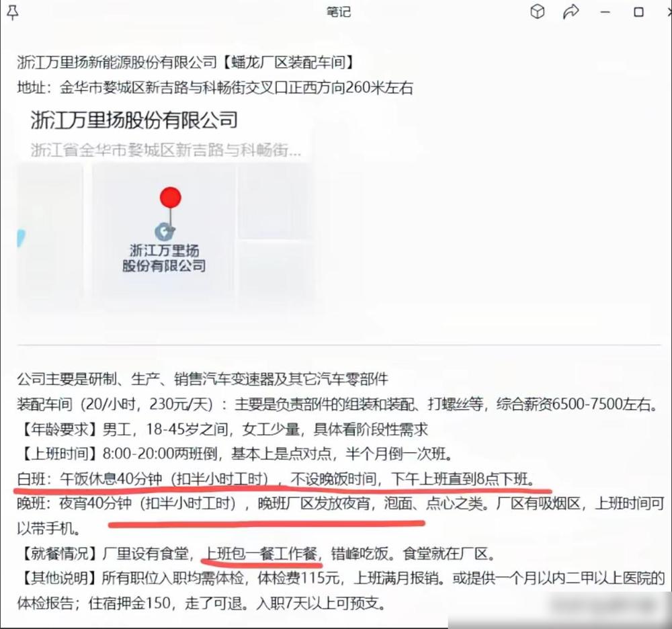The width and height of the screenshot is (672, 629).
Task: Minimize the note window
Action: click(605, 12)
